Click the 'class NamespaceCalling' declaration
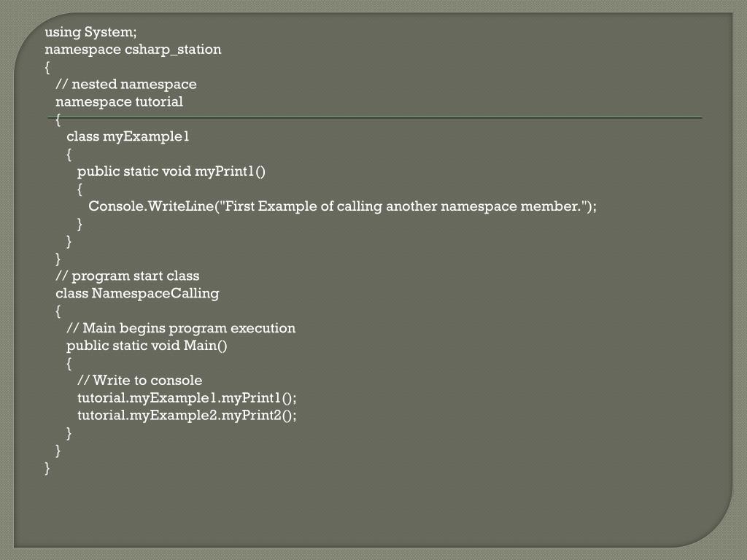The width and height of the screenshot is (747, 560). coord(137,294)
